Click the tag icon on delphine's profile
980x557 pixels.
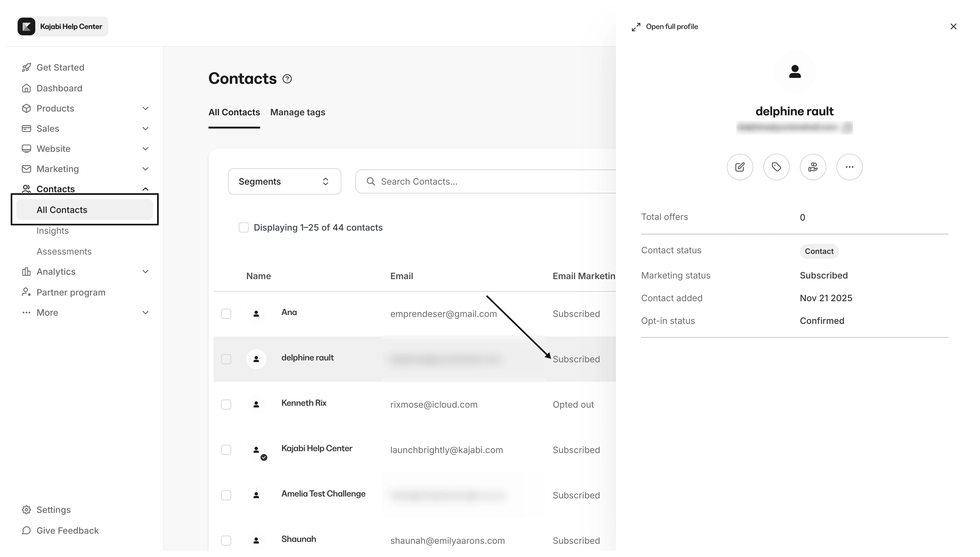(777, 167)
